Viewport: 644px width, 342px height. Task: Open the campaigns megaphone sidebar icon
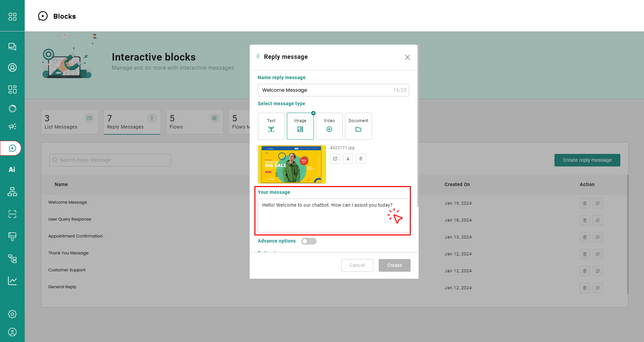coord(12,127)
